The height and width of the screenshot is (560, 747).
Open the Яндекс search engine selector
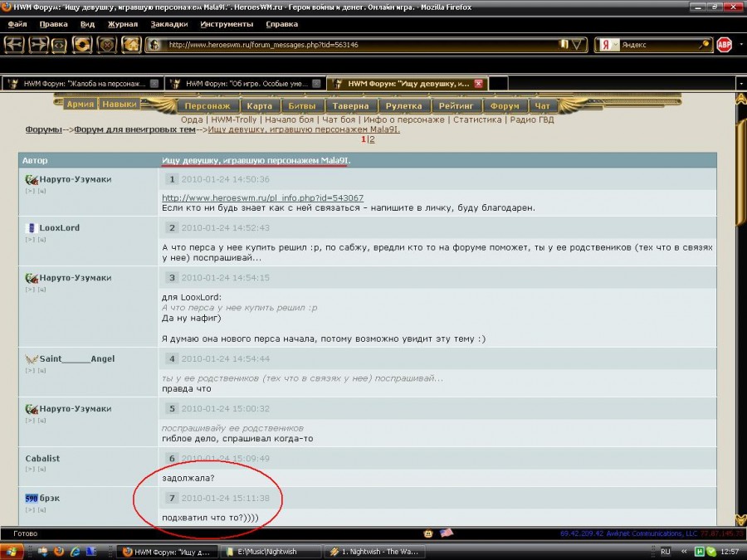[x=608, y=45]
